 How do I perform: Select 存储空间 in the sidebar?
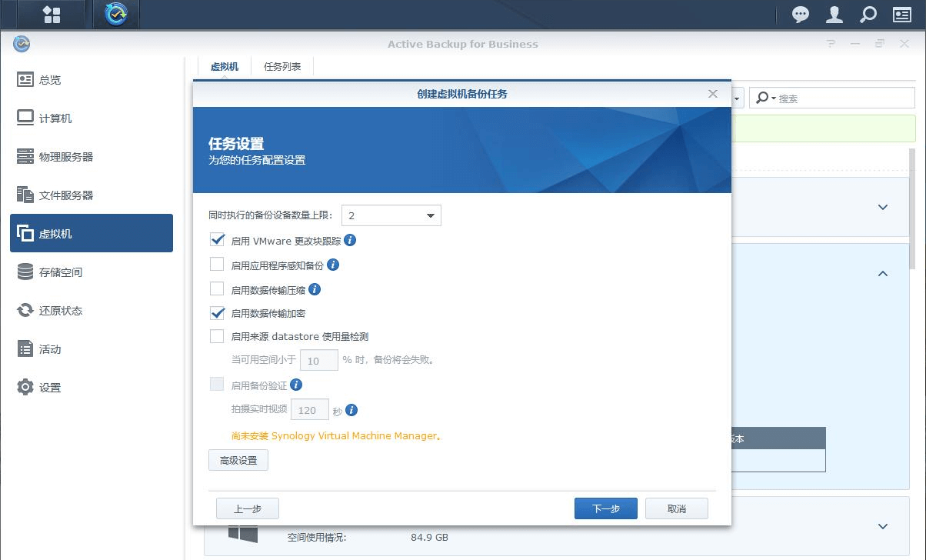(60, 272)
